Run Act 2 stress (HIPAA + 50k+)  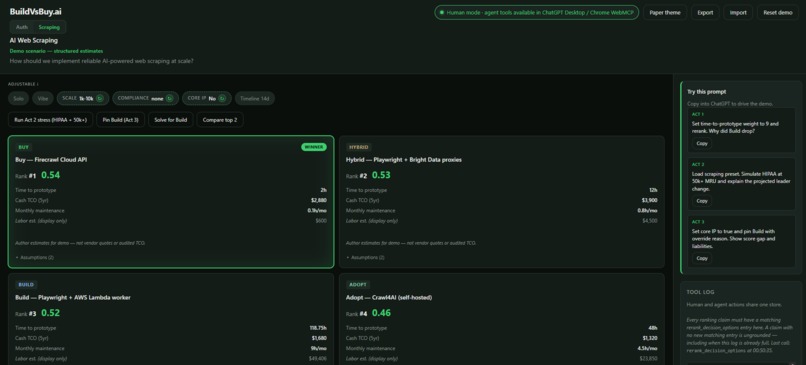50,120
